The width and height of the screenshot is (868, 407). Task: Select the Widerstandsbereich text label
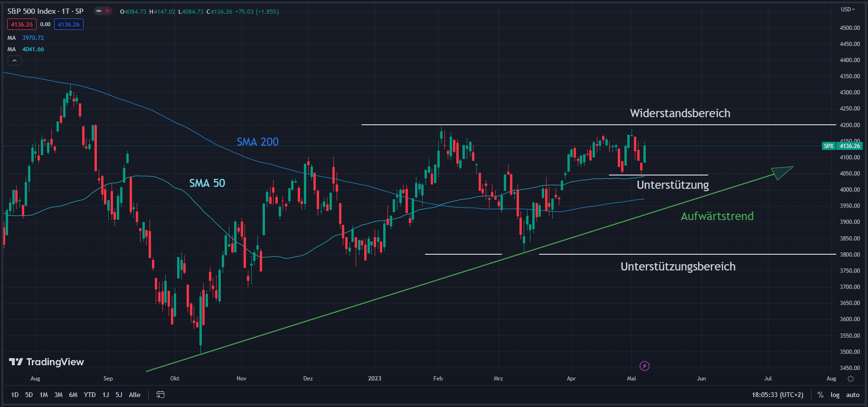click(680, 113)
